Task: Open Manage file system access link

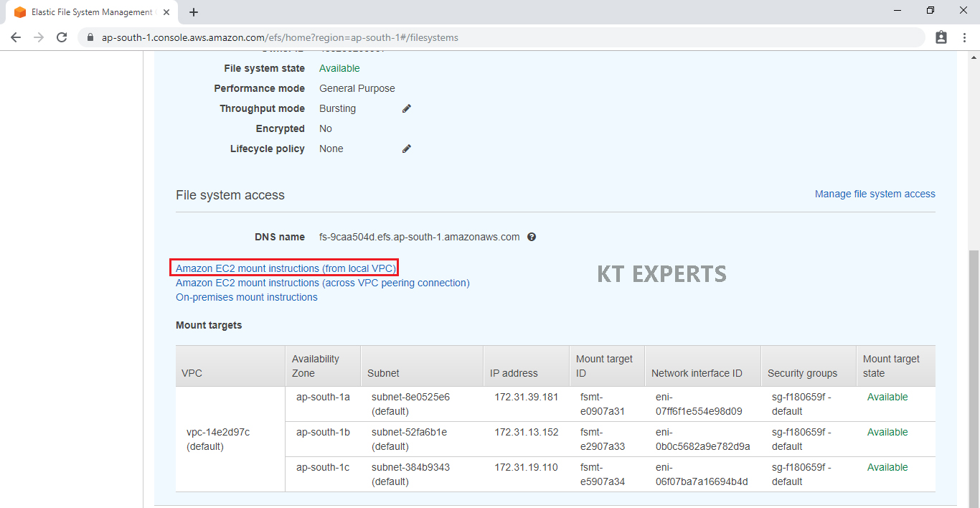Action: click(875, 194)
